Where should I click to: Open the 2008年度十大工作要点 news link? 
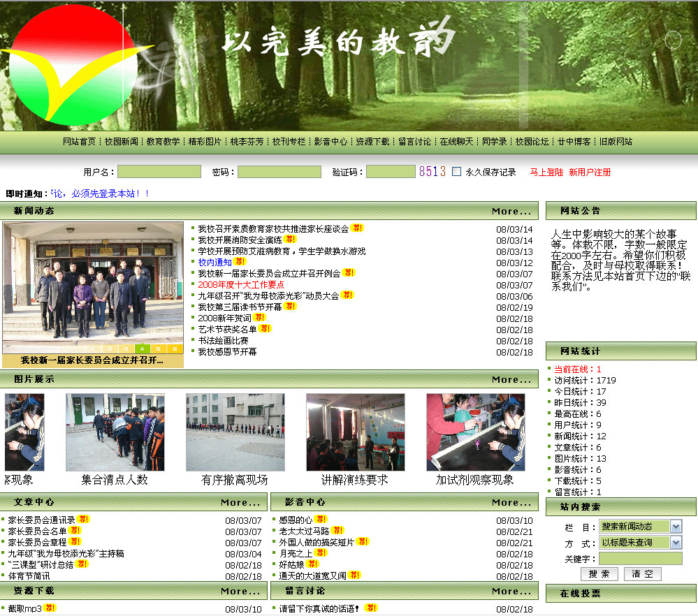pos(241,285)
